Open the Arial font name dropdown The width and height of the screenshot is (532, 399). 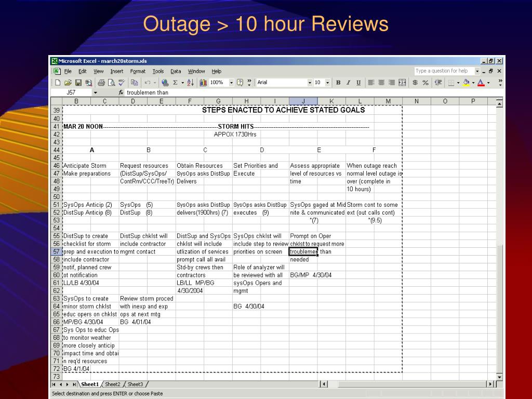[310, 83]
